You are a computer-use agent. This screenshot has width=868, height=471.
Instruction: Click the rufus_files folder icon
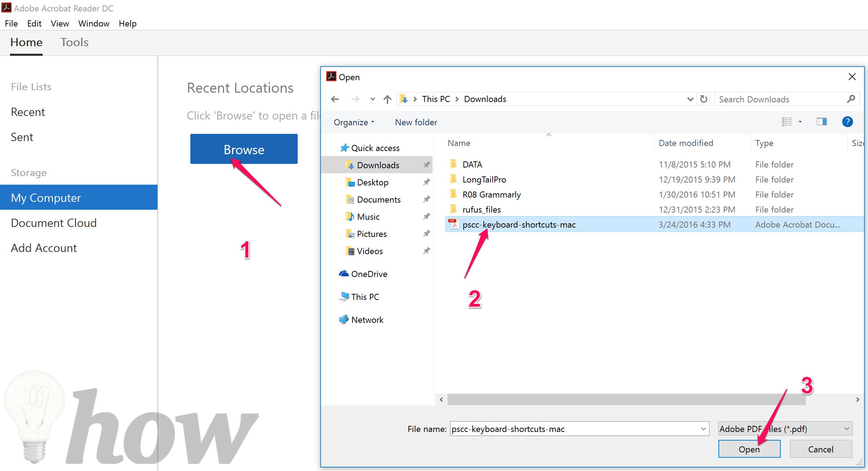pyautogui.click(x=453, y=209)
